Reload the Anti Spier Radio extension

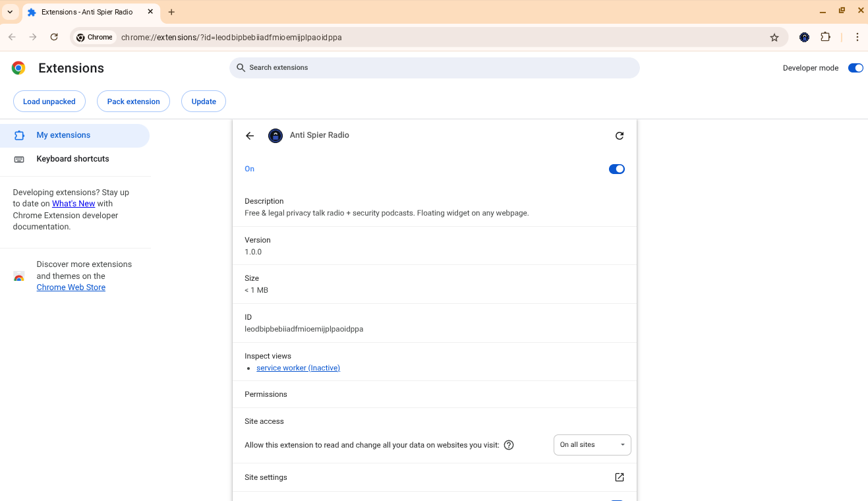click(620, 136)
